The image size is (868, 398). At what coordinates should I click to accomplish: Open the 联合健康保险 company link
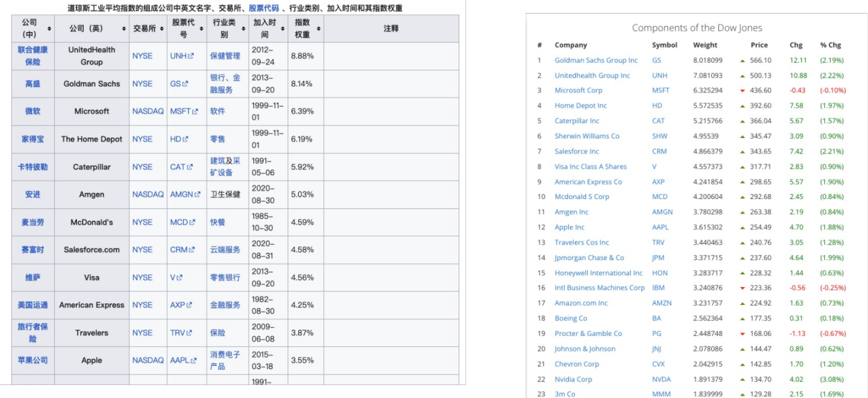33,55
